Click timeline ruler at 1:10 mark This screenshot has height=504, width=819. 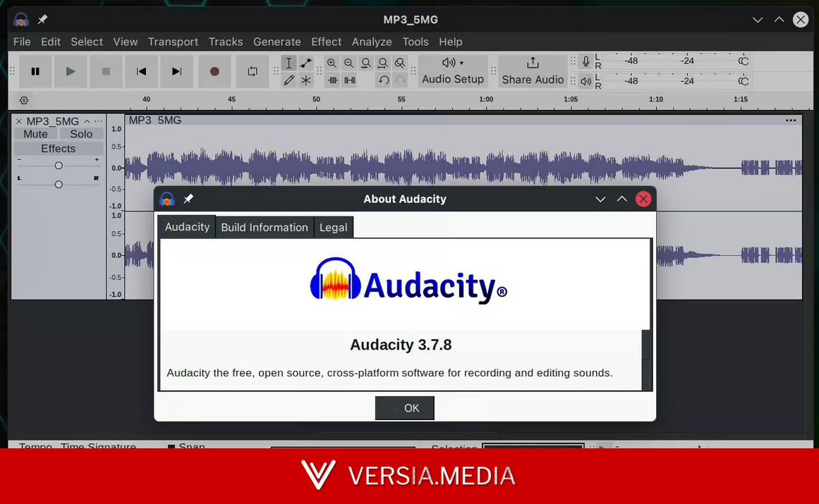click(655, 99)
